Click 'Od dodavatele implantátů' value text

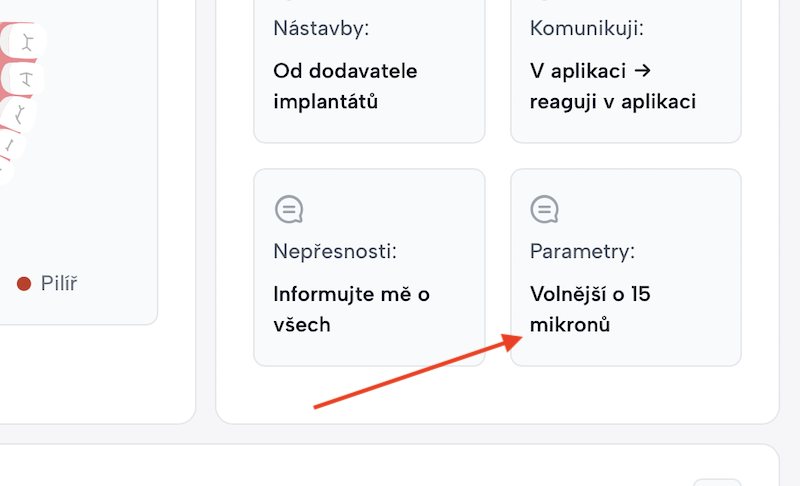[x=345, y=86]
